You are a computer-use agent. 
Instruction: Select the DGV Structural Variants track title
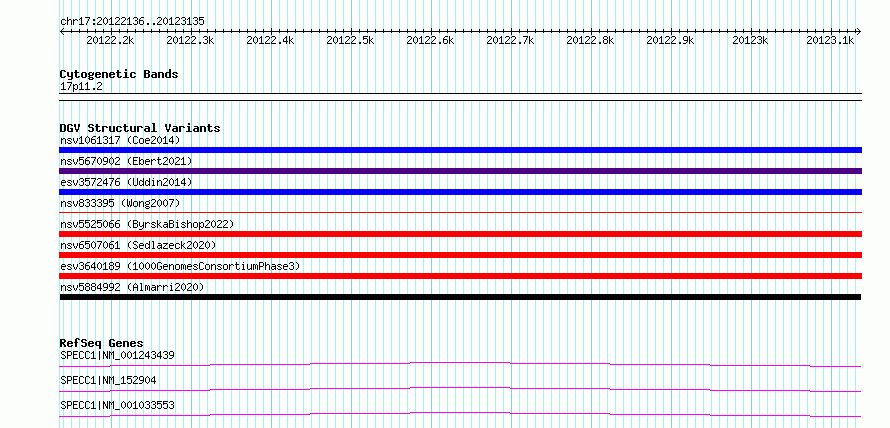(140, 128)
